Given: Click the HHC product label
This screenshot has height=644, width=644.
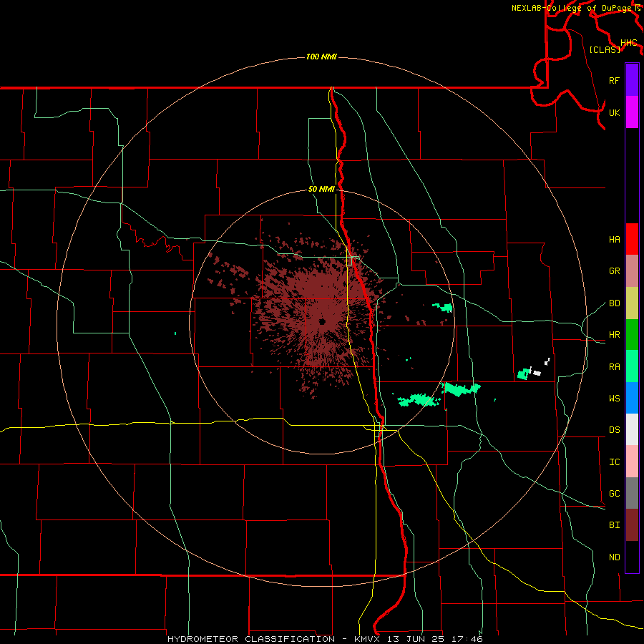Looking at the screenshot, I should tap(629, 43).
